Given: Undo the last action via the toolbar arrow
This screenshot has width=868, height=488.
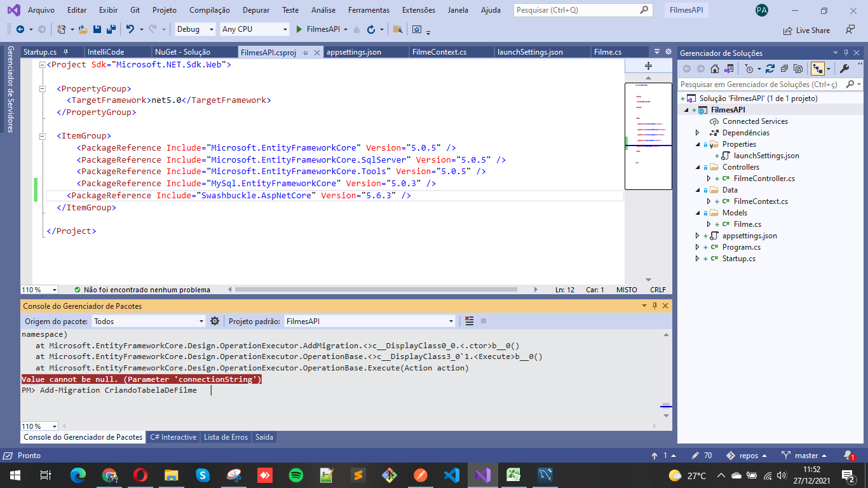Looking at the screenshot, I should tap(130, 29).
